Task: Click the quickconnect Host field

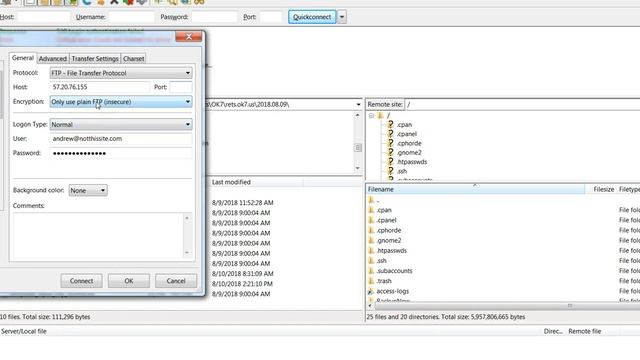Action: pyautogui.click(x=44, y=17)
